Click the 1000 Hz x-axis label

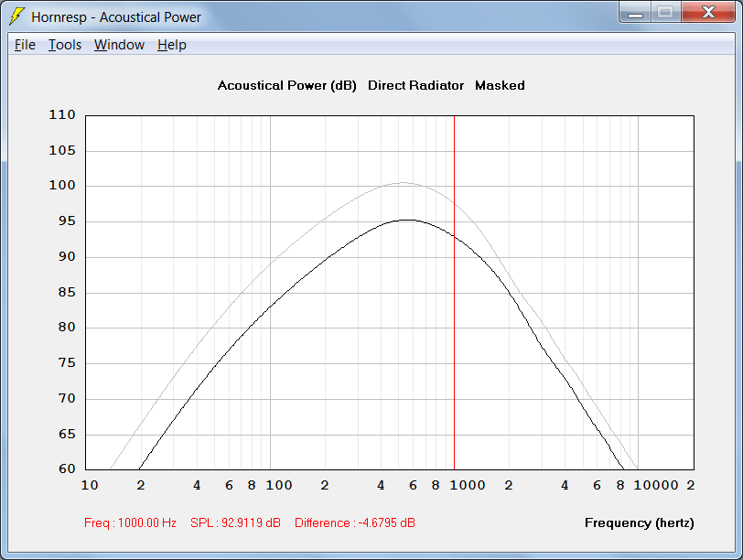468,485
